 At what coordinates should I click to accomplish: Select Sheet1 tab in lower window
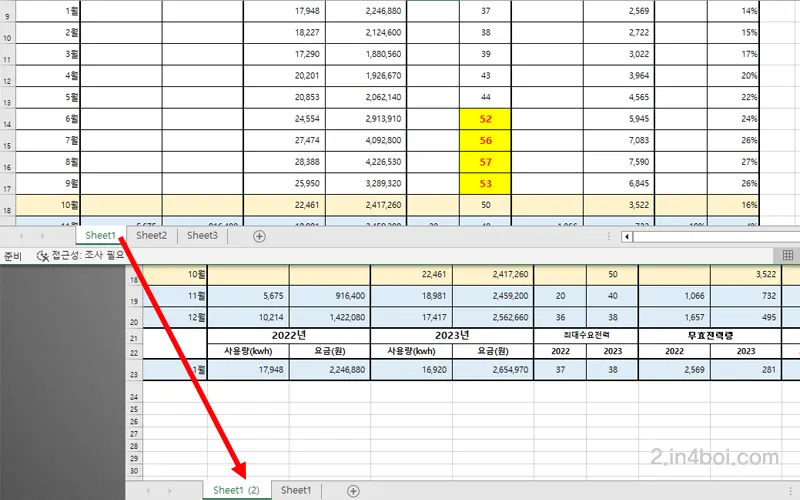[x=296, y=490]
